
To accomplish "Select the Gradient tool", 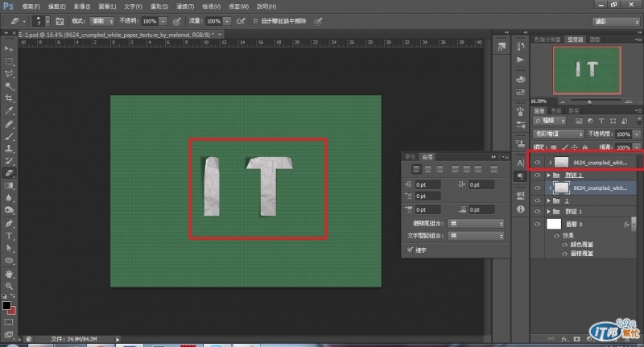I will (x=10, y=185).
